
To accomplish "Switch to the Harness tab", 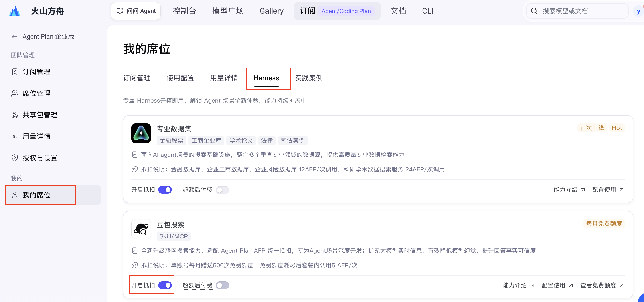I will 266,78.
